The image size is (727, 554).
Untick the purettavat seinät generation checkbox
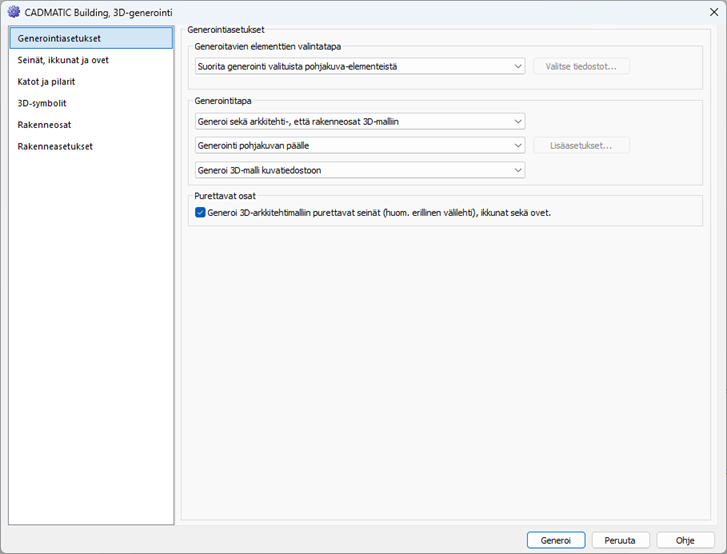(x=201, y=212)
